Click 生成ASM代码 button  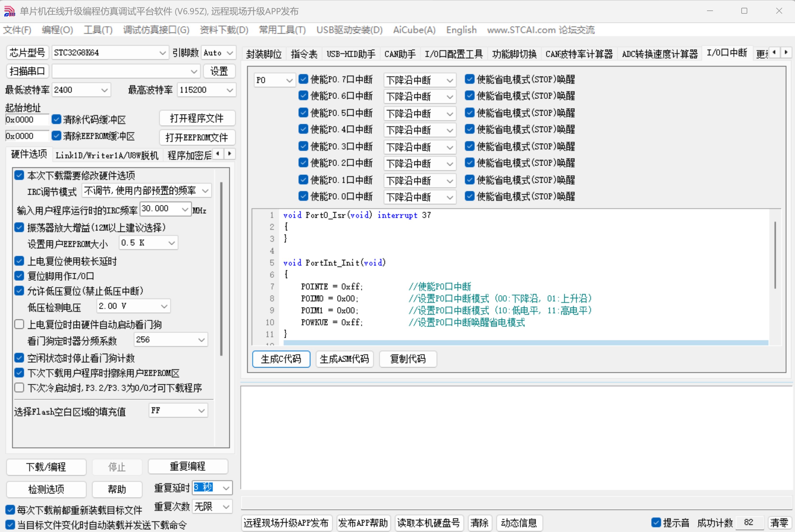pos(344,359)
